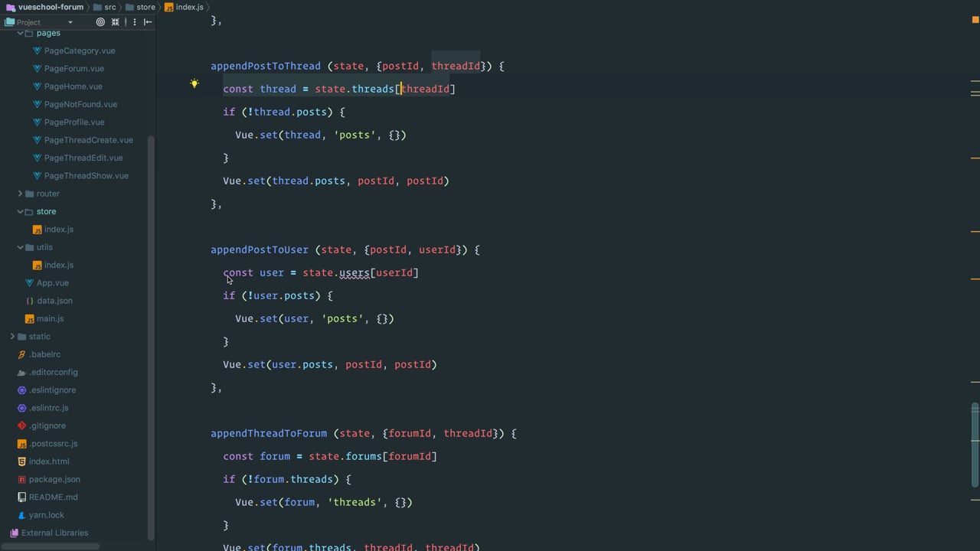Click the router folder icon
Image resolution: width=980 pixels, height=551 pixels.
[29, 194]
